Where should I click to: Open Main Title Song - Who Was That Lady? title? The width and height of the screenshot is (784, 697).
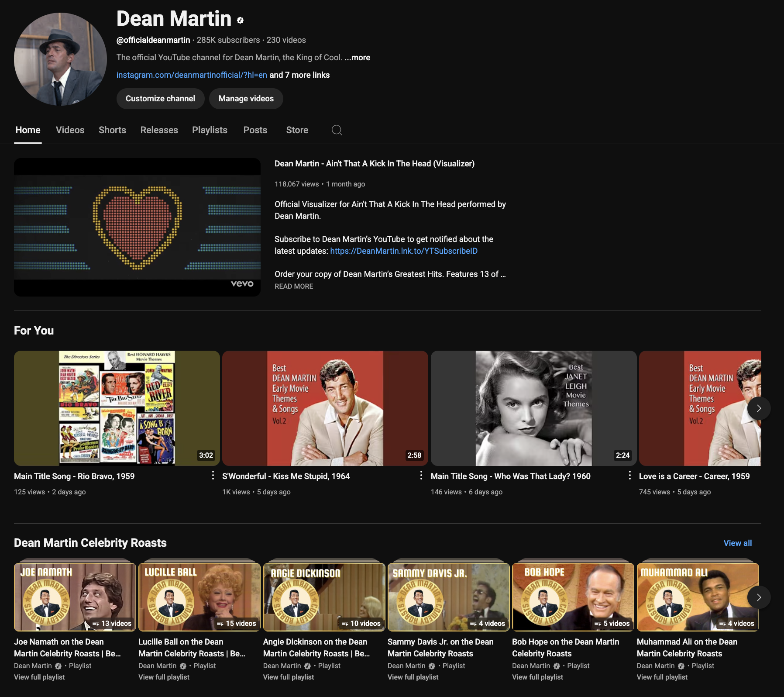511,476
